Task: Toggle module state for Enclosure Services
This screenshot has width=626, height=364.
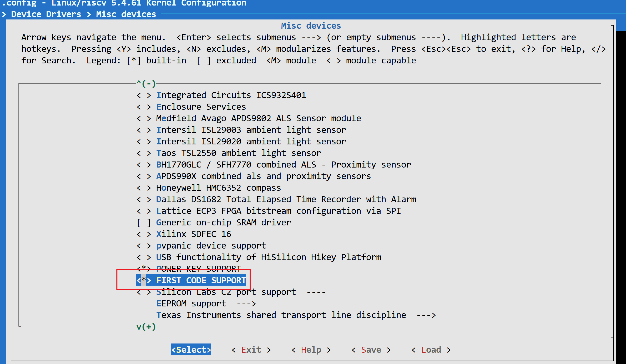Action: click(144, 107)
